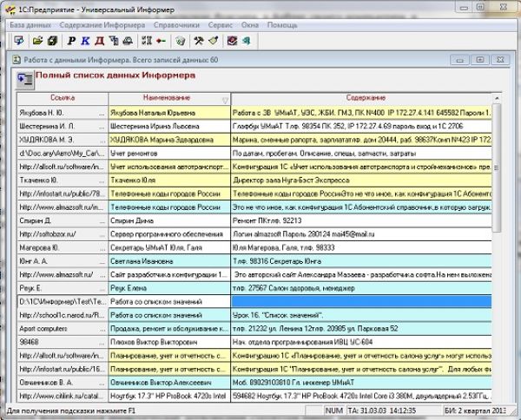
Task: Click the blue K toolbar icon
Action: tap(85, 41)
